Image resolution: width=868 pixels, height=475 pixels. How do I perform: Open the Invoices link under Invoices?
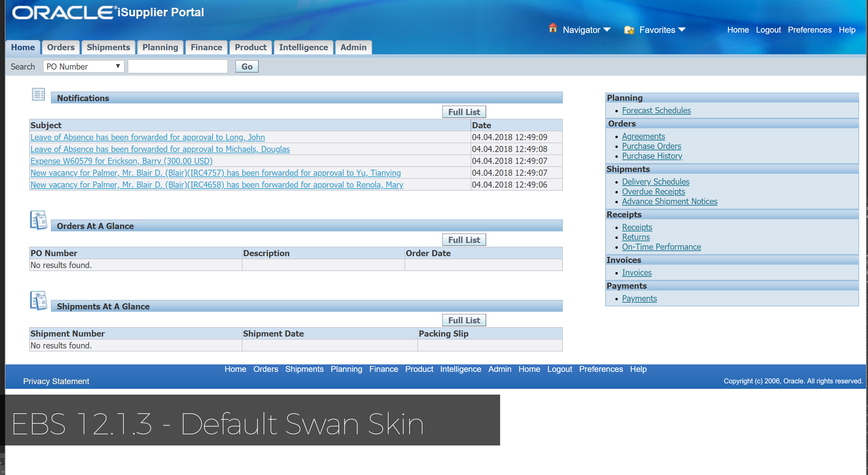(637, 273)
